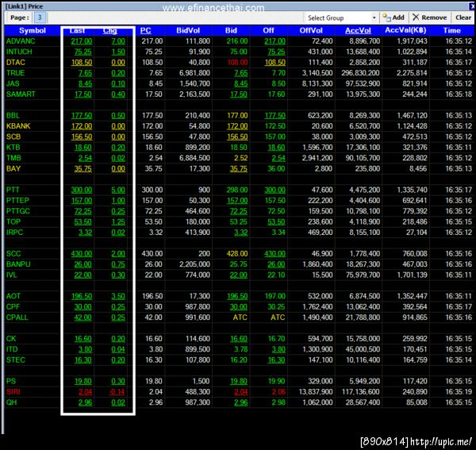This screenshot has height=450, width=476.
Task: Click TRUE AccVol 296,830,200
Action: click(x=360, y=73)
